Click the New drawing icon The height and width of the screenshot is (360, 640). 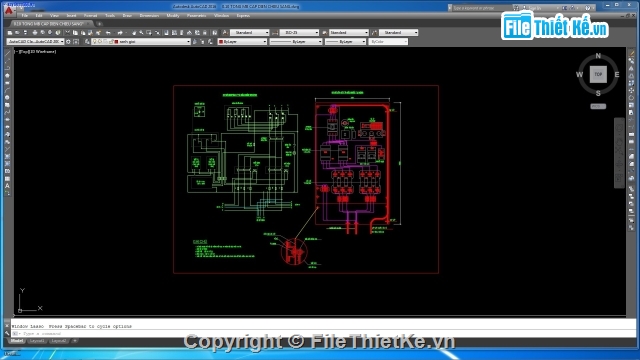10,33
